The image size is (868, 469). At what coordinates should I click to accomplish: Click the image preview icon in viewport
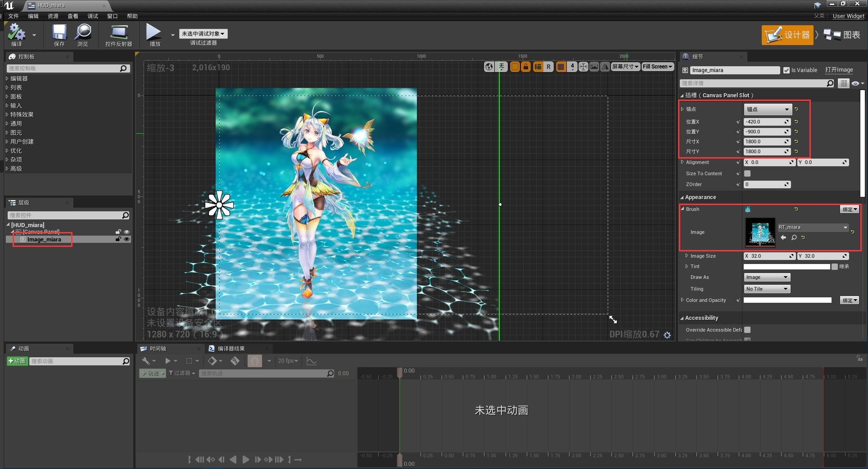594,67
